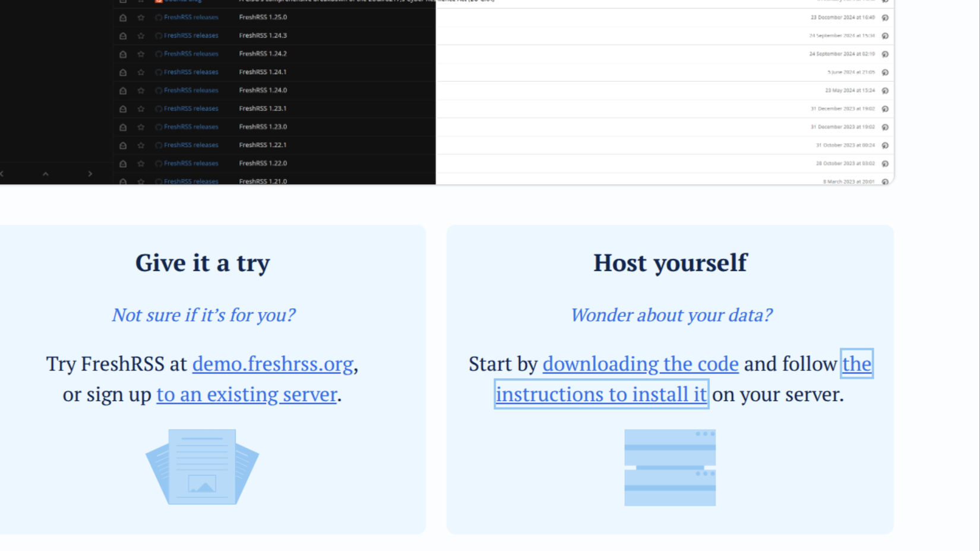Open external link icon for 24 September 2024 02:10 entry
This screenshot has height=551, width=980.
[x=885, y=55]
